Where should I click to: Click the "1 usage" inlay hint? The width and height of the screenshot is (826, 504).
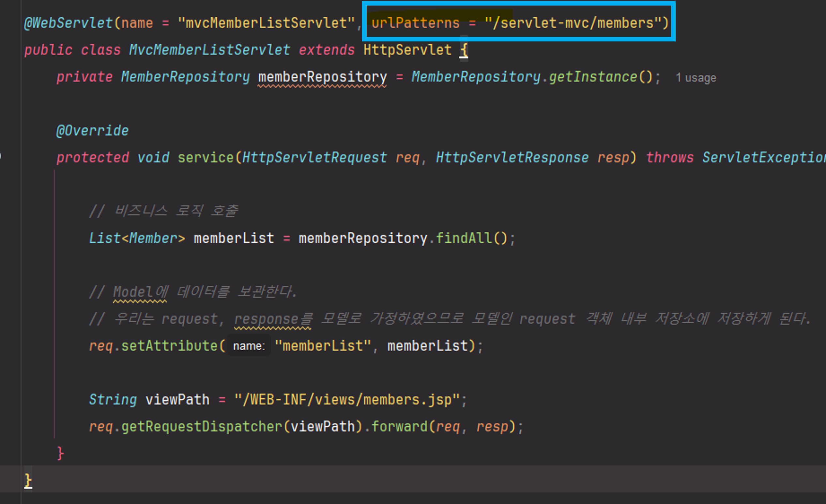tap(696, 78)
